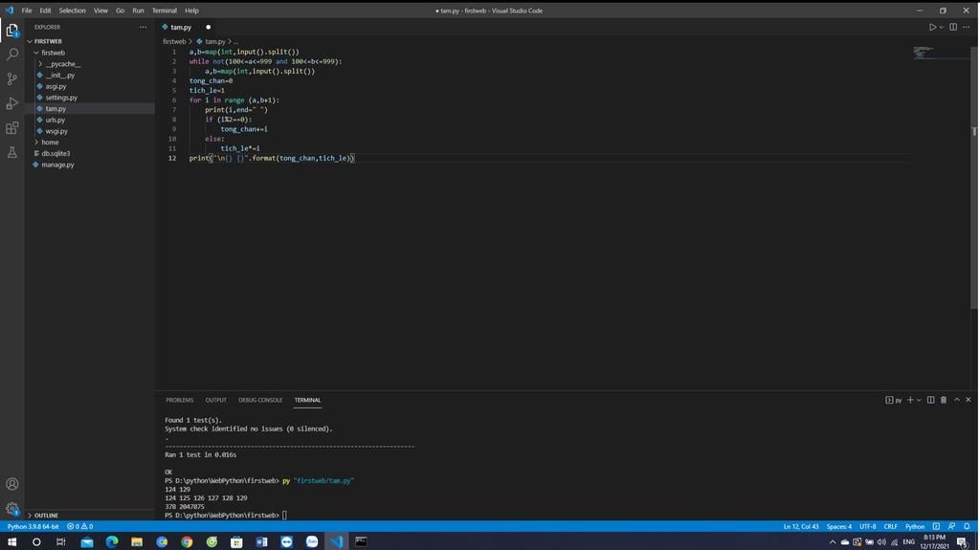The width and height of the screenshot is (980, 550).
Task: Switch to the Problems tab
Action: (x=179, y=400)
